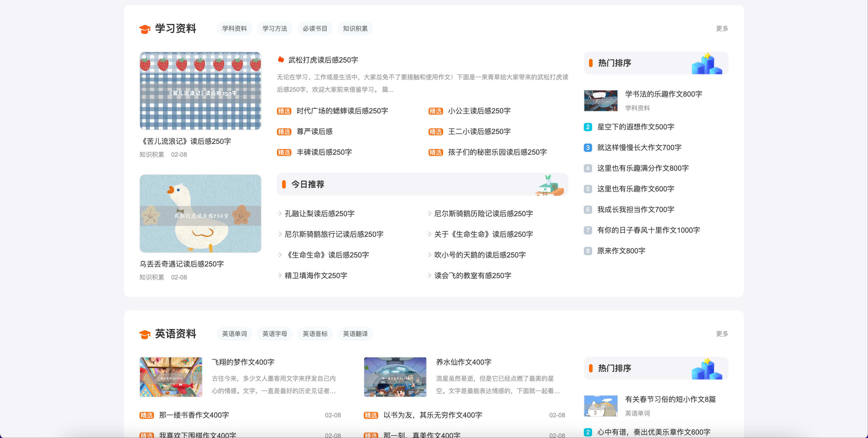
Task: Click rank 2 badge beside 星空下的遐想作文500字
Action: click(588, 127)
